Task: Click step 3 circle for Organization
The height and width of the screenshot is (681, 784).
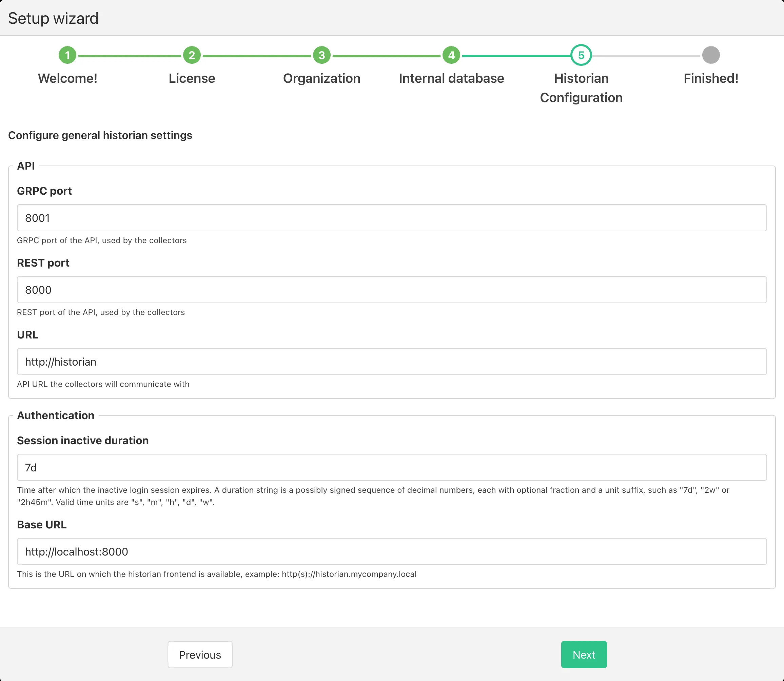Action: 321,55
